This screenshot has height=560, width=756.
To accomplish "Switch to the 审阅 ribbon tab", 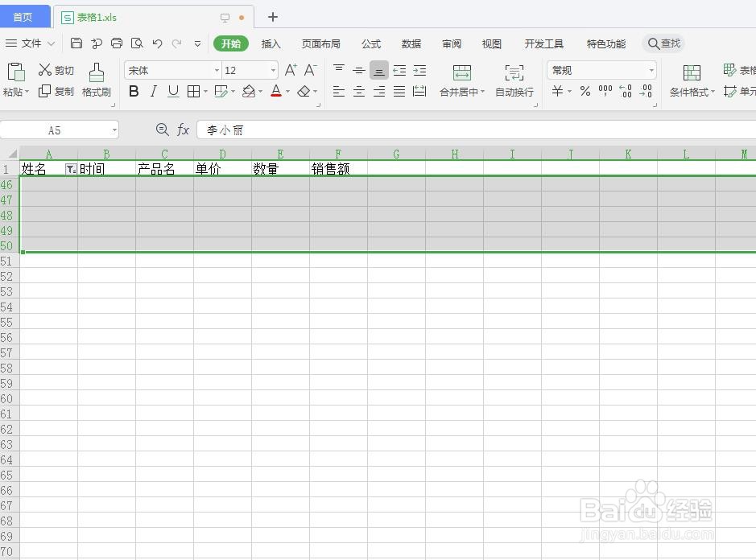I will pos(452,44).
